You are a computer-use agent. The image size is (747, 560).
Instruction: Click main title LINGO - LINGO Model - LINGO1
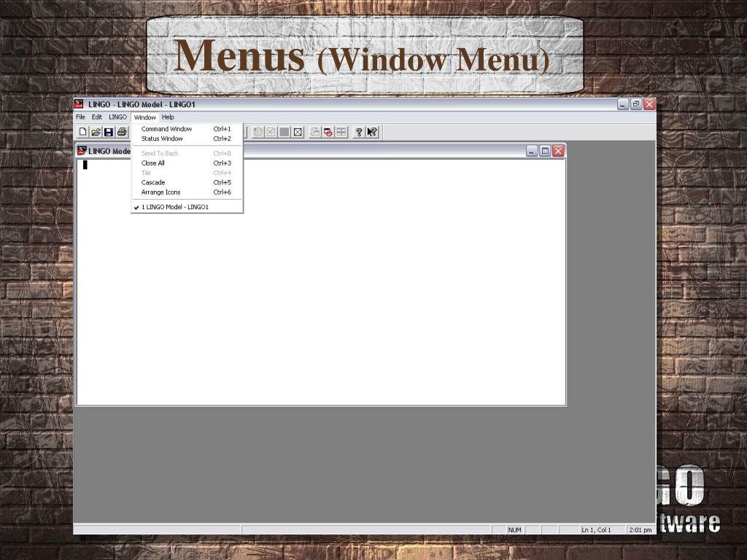click(142, 104)
